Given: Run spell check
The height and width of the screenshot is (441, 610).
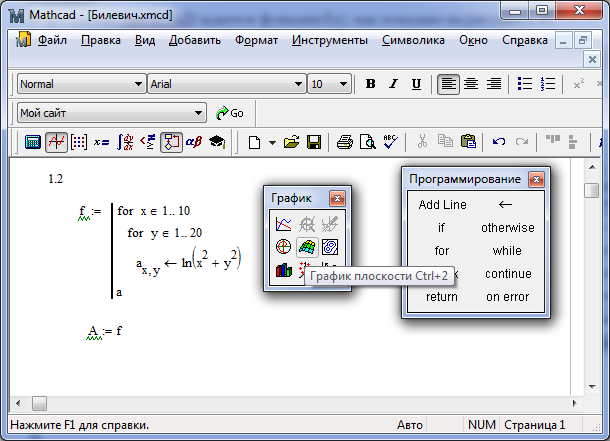Looking at the screenshot, I should 391,142.
